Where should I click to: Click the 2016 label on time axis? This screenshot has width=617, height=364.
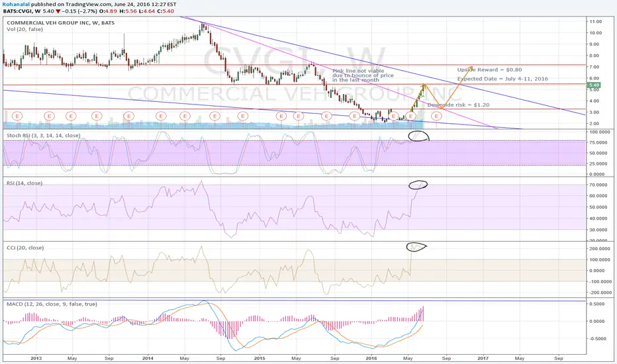click(x=371, y=358)
